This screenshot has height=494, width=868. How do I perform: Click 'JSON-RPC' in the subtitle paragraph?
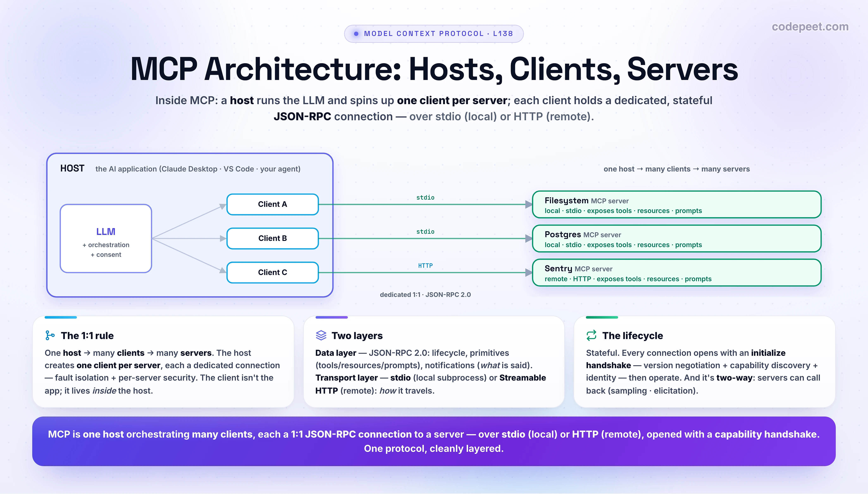click(302, 116)
